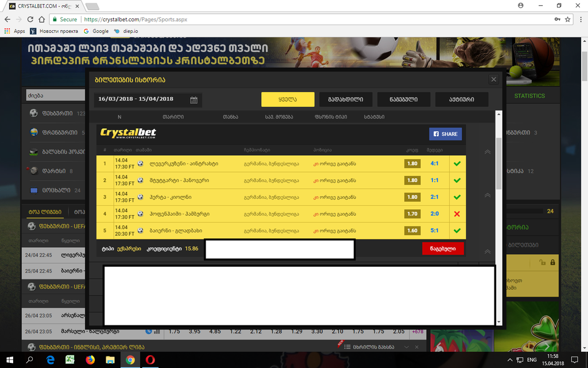Open the STATISTICS tab on the right

pyautogui.click(x=529, y=96)
